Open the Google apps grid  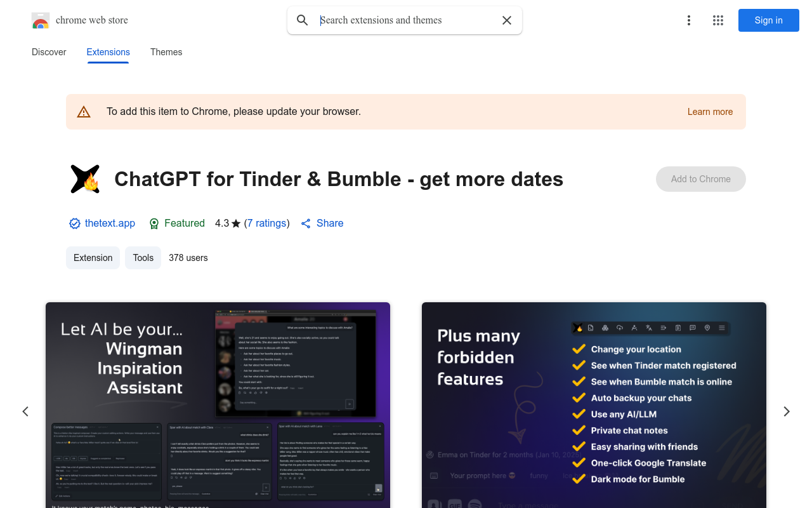[x=718, y=20]
